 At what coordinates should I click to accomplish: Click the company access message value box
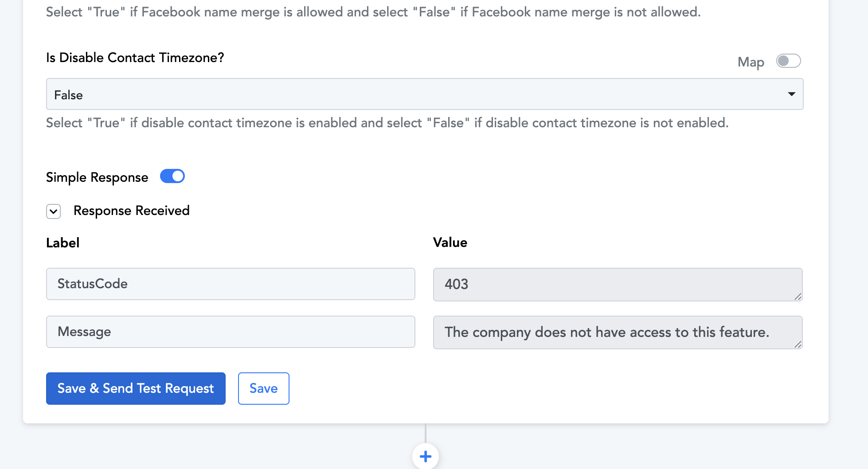pyautogui.click(x=618, y=332)
